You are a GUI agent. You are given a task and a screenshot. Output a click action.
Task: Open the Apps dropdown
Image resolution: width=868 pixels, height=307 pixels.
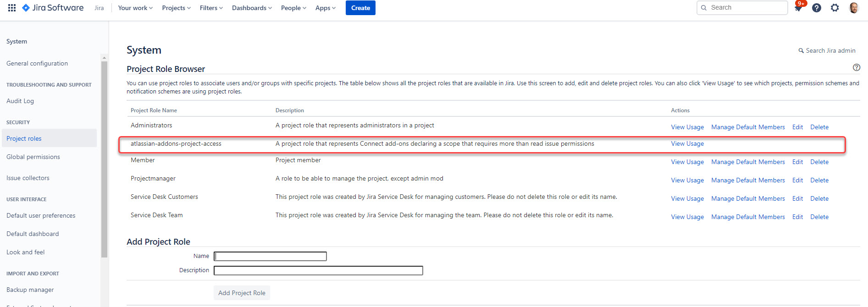coord(326,8)
